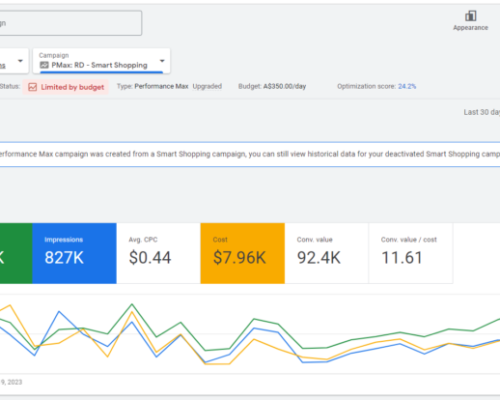500x400 pixels.
Task: Open the 24.2% optimization score link
Action: point(407,86)
